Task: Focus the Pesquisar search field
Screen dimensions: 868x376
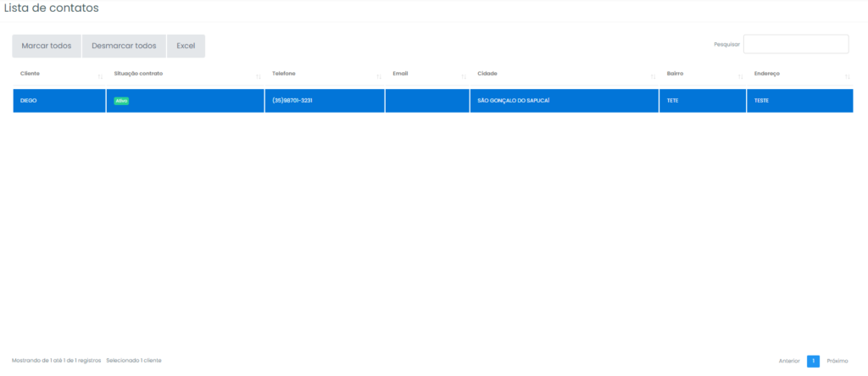Action: click(795, 44)
